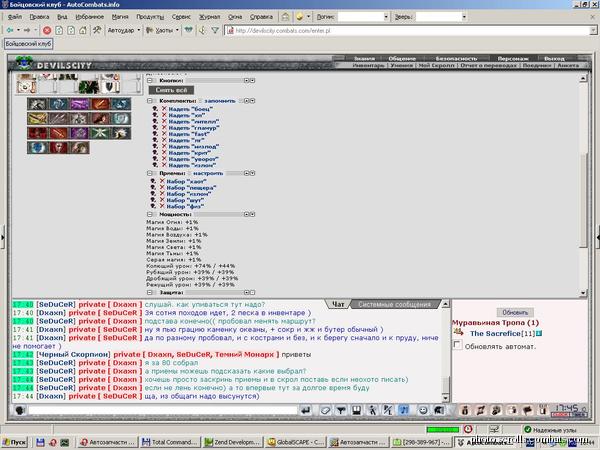Open the Пуск start button

[x=15, y=442]
